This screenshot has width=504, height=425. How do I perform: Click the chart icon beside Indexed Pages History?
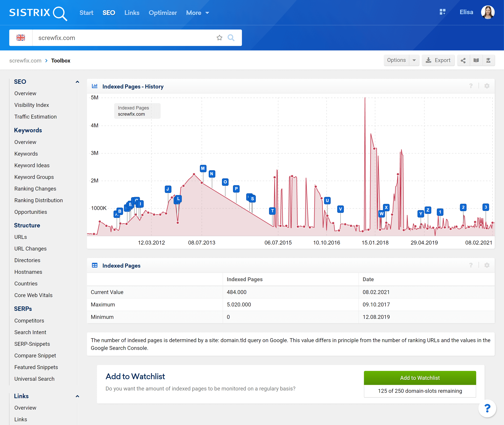click(x=95, y=86)
